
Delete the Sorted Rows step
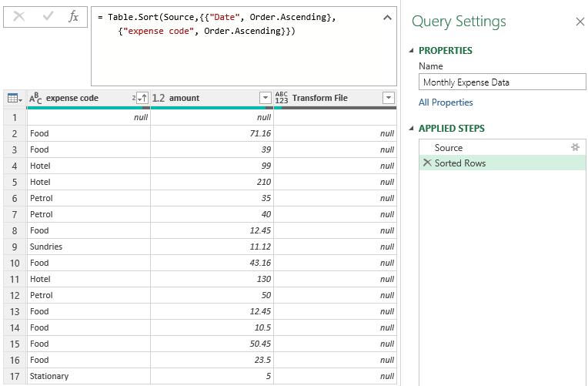click(x=426, y=163)
